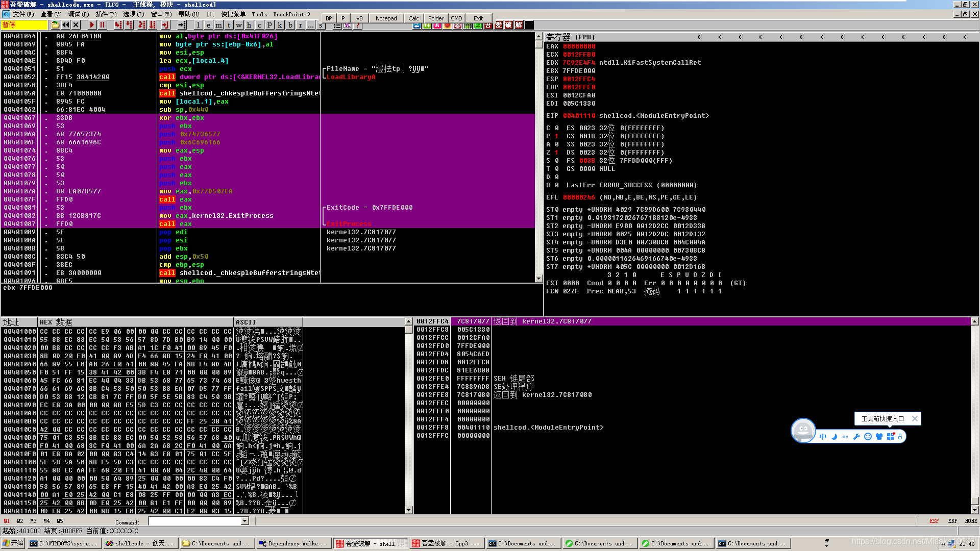Toggle Chinese input mode '中' icon
Viewport: 980px width, 551px height.
click(x=823, y=436)
